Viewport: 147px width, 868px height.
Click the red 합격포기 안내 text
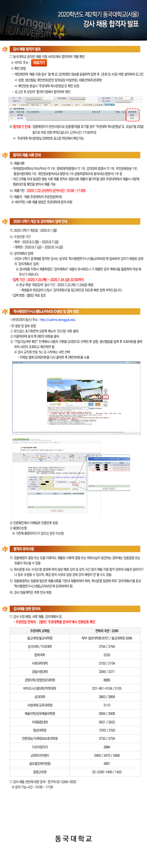(x=21, y=127)
